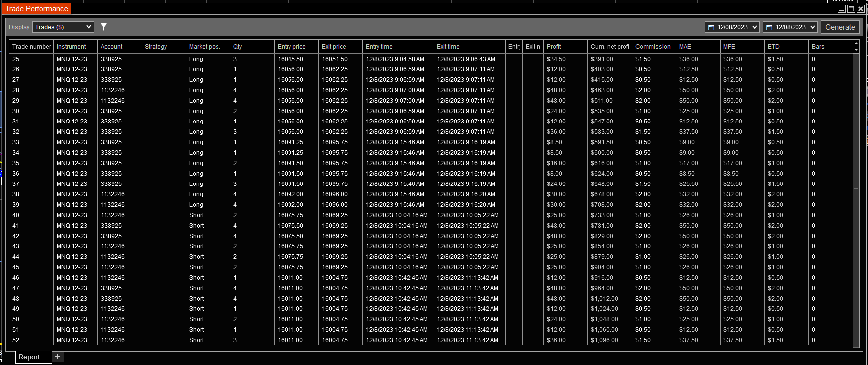Screen dimensions: 868x365
Task: Sort by the Exit time column header
Action: click(470, 47)
